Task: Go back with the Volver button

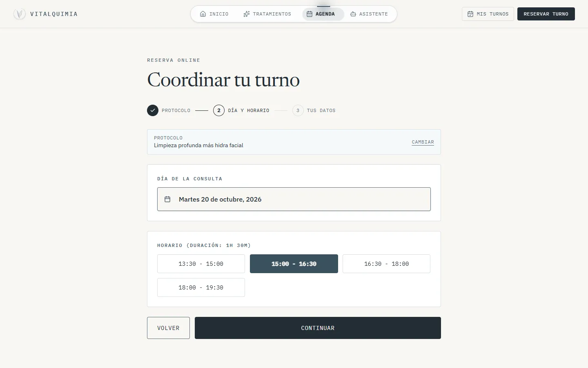Action: [168, 328]
